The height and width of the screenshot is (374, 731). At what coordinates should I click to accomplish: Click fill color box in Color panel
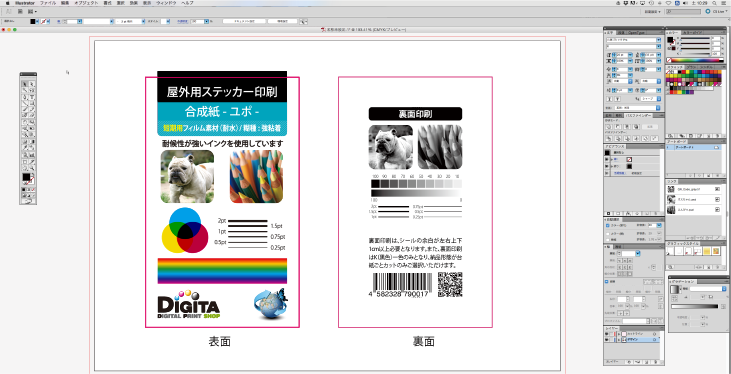[670, 40]
